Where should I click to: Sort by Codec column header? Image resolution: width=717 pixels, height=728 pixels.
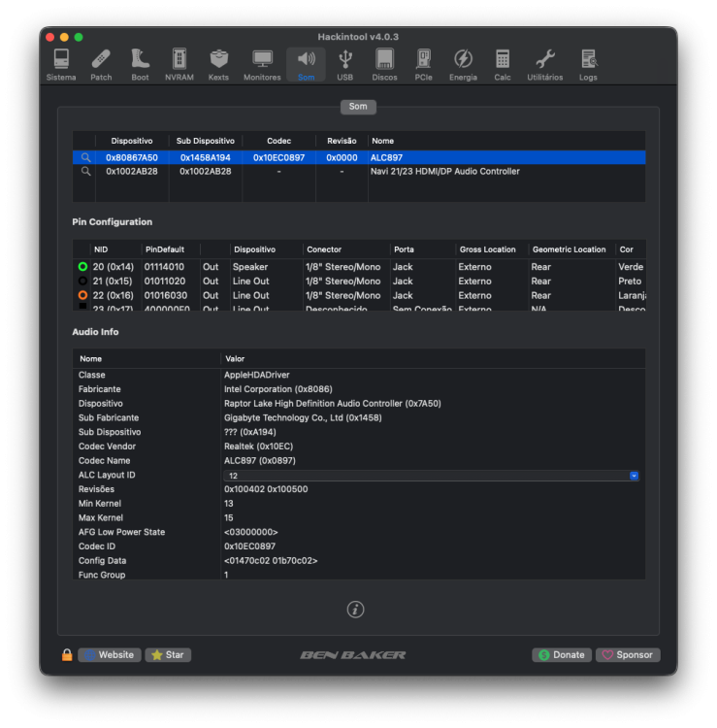point(278,141)
